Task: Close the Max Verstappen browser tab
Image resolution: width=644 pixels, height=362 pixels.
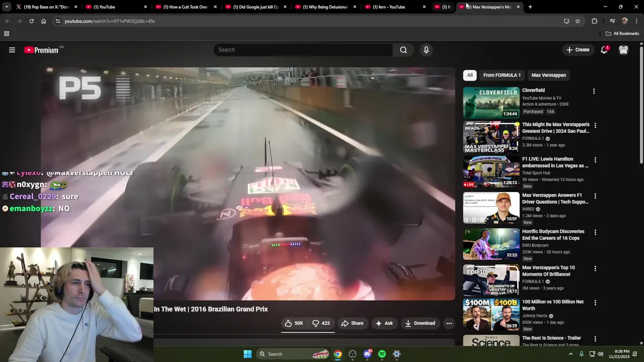Action: (518, 7)
